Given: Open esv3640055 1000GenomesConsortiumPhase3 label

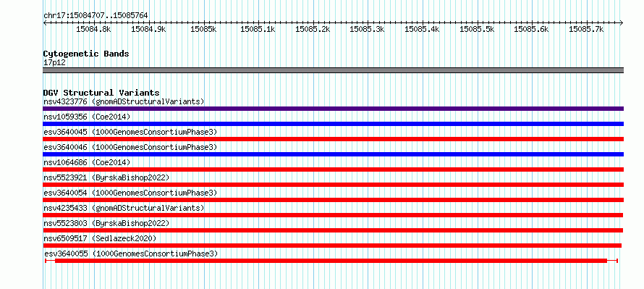Looking at the screenshot, I should 131,254.
